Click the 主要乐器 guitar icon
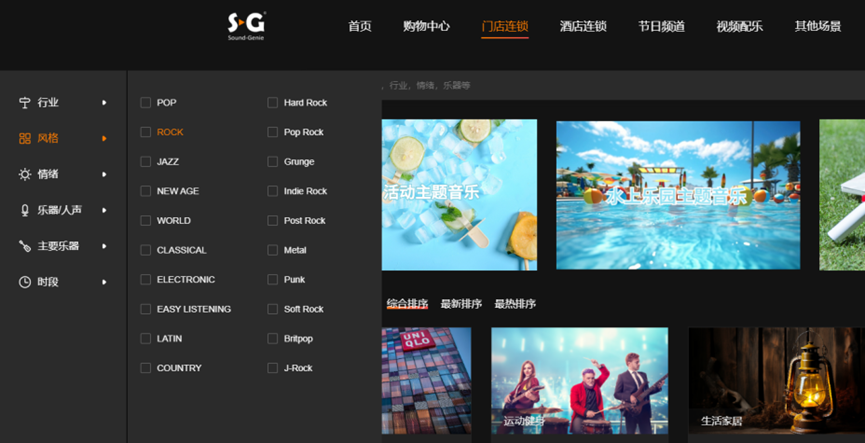The image size is (865, 443). coord(25,246)
